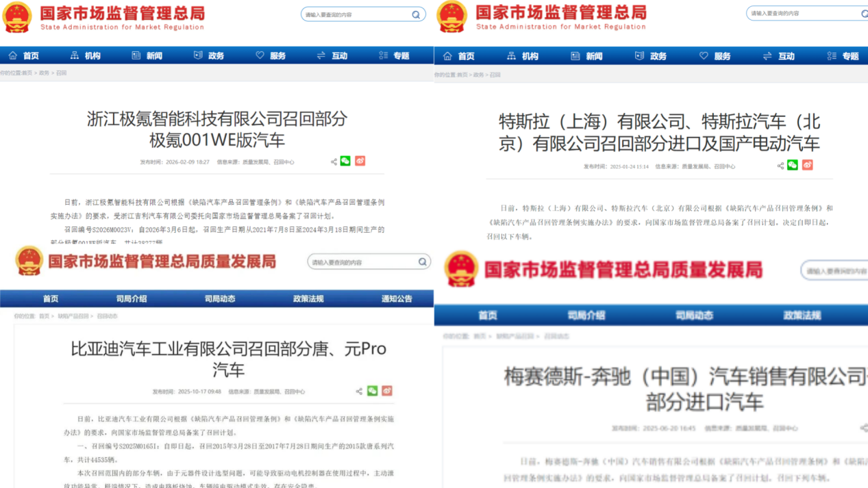Open the 司局动态 tab on the BYD recall page
868x488 pixels.
[x=220, y=298]
